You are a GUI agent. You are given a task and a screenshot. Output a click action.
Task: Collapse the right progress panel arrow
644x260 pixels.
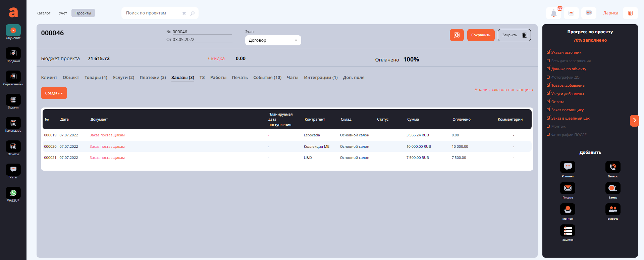[634, 121]
